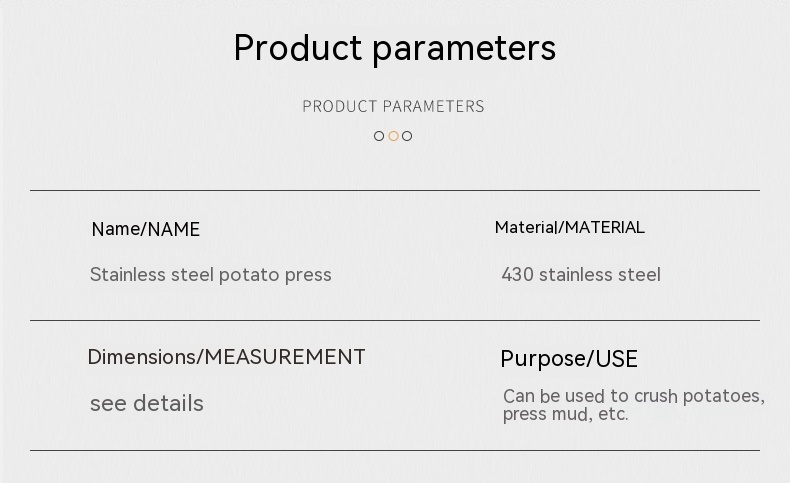Click "Can be used to crush potatoes" line
Viewport: 790px width, 483px height.
coord(633,396)
